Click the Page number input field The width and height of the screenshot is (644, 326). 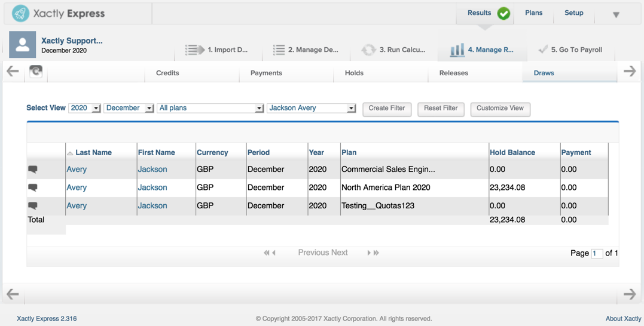click(597, 253)
